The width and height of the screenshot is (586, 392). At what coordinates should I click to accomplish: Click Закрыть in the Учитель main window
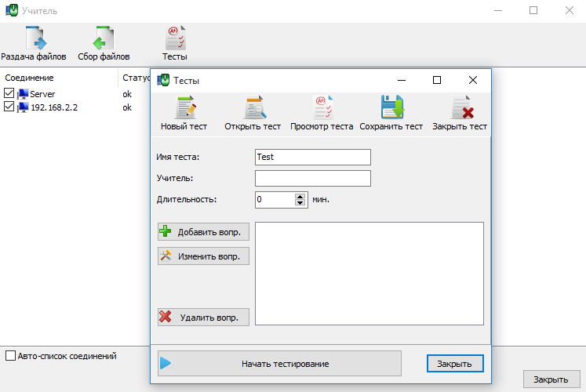(551, 379)
